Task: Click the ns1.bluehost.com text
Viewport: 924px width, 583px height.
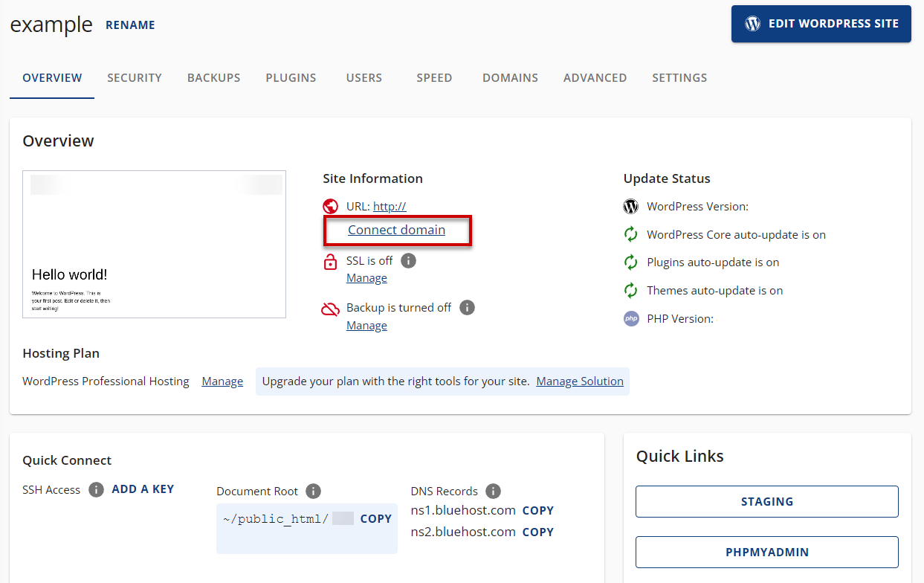Action: tap(463, 511)
